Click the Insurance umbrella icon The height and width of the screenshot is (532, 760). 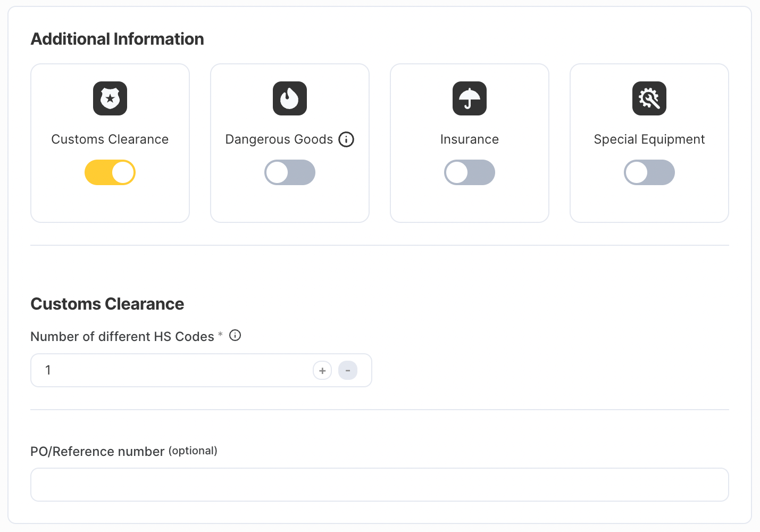click(470, 98)
